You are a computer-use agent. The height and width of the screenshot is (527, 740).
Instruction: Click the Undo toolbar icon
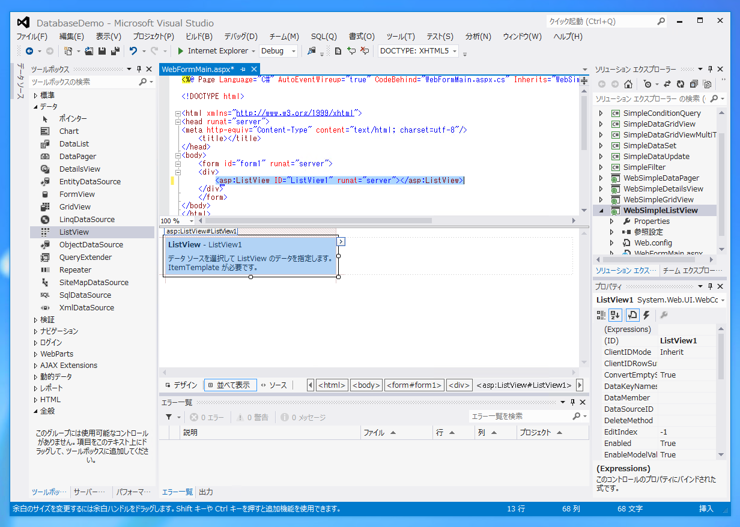[x=134, y=51]
